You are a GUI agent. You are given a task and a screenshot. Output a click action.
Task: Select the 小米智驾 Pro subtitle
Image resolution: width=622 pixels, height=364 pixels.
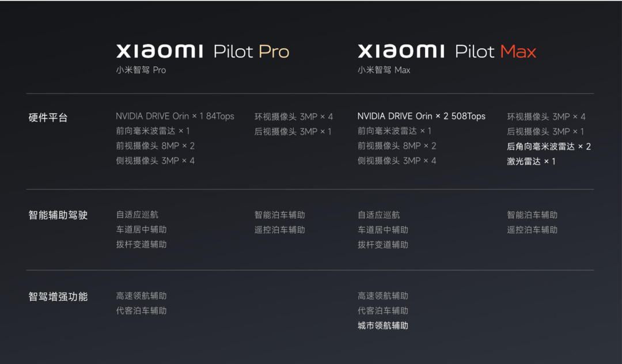tap(141, 70)
